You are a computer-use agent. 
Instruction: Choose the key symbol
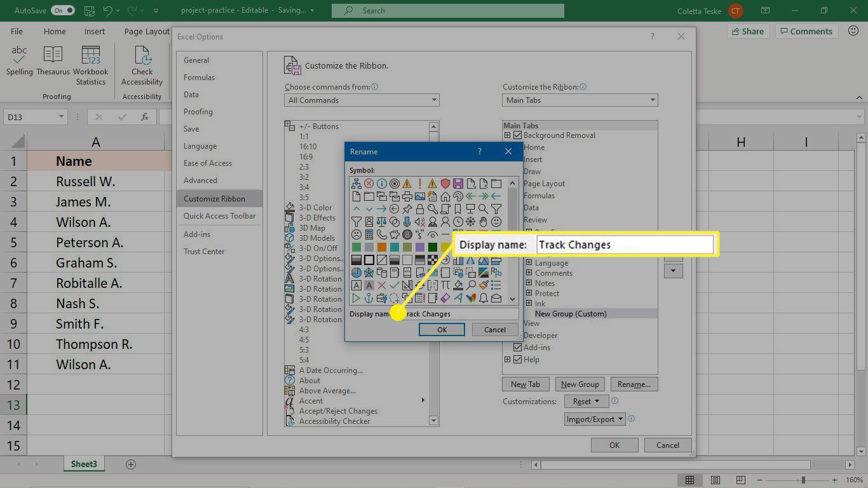[x=433, y=209]
